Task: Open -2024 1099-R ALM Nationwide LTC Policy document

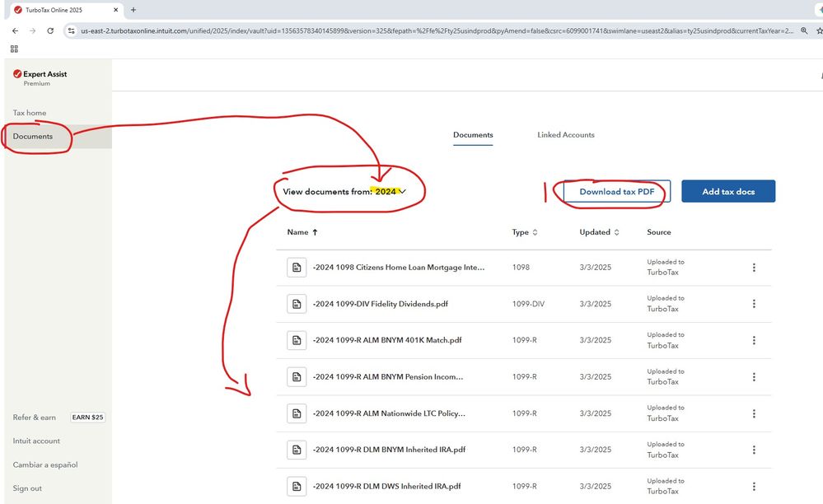Action: click(x=389, y=413)
